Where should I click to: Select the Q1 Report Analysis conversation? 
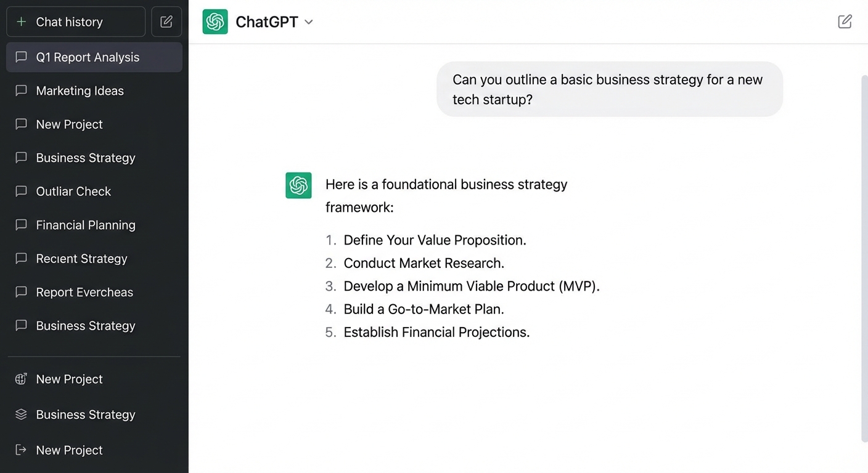pos(88,57)
